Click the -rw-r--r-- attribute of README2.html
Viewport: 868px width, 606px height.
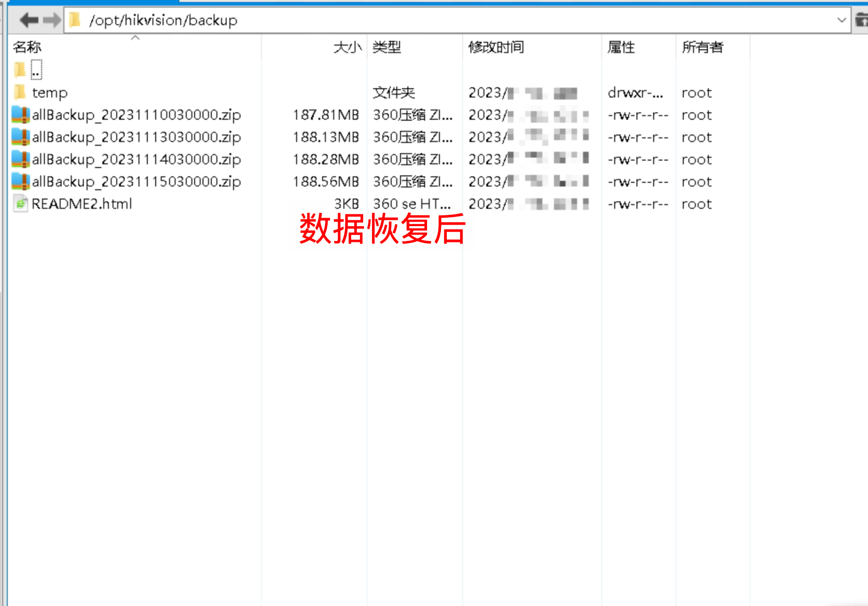[x=638, y=204]
